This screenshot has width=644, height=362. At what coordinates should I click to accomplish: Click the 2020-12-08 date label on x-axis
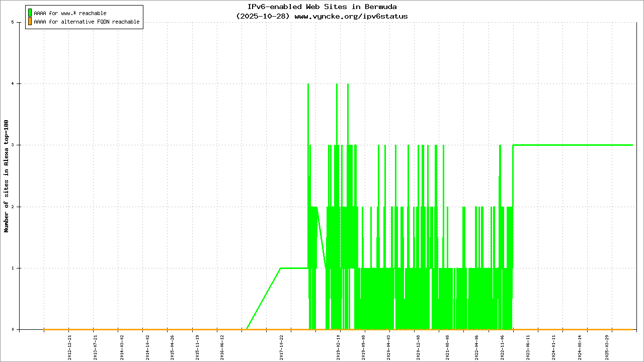tap(418, 346)
